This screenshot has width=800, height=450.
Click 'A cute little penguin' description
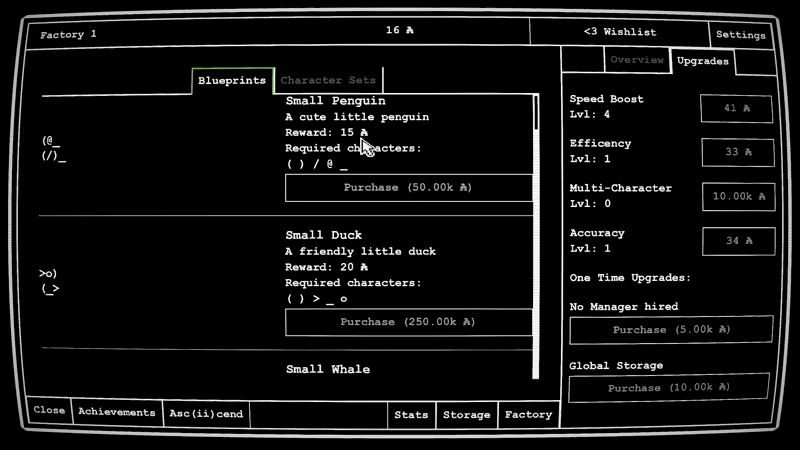point(357,117)
